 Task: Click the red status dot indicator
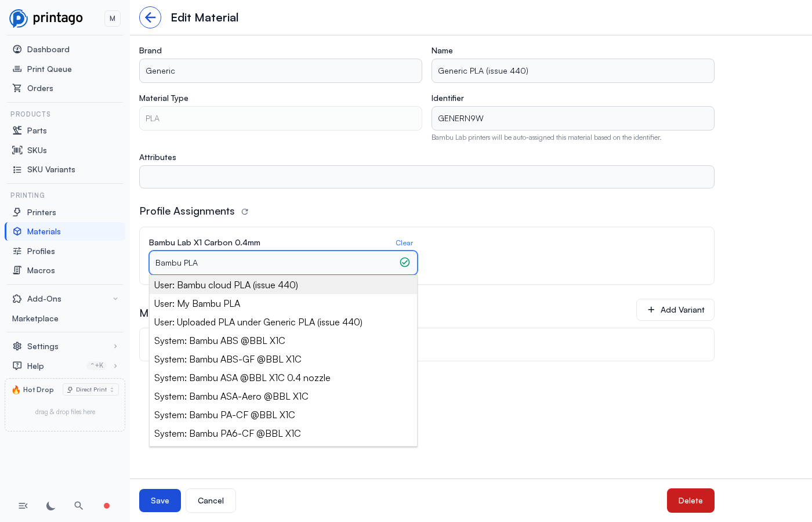(x=107, y=506)
